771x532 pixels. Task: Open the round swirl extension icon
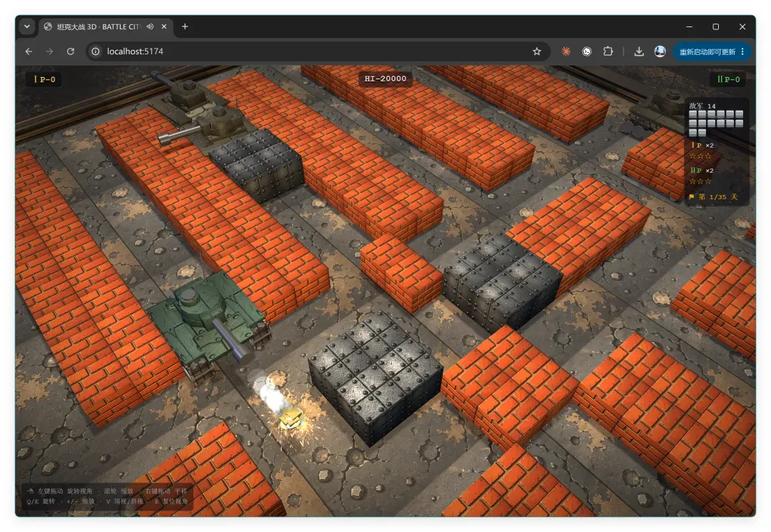pyautogui.click(x=587, y=51)
